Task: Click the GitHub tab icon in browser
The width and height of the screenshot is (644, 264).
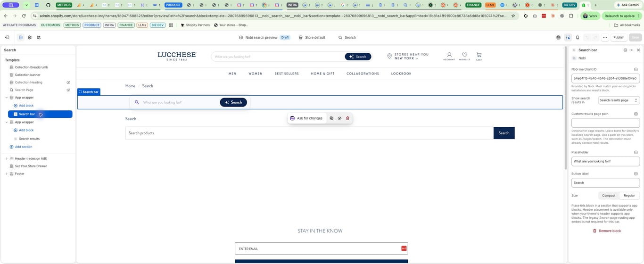Action: point(48,5)
